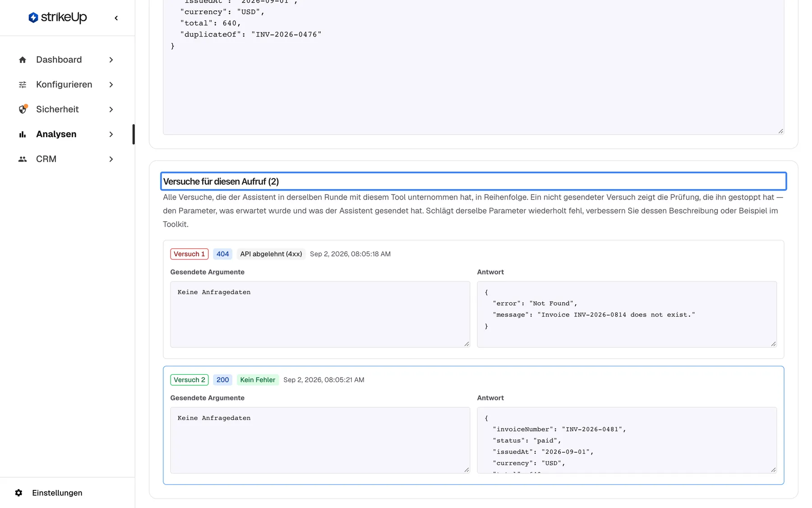Open the Analysen menu item
The width and height of the screenshot is (812, 508).
66,134
